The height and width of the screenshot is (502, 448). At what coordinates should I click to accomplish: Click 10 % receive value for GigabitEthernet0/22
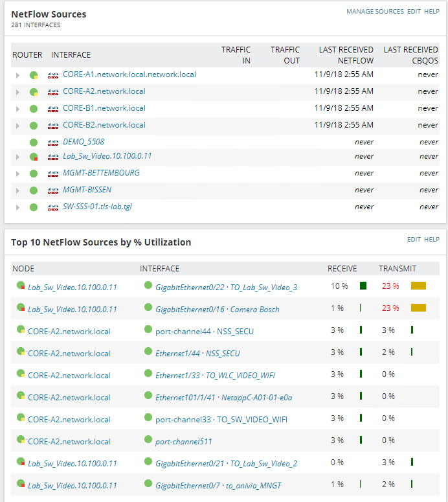click(339, 286)
